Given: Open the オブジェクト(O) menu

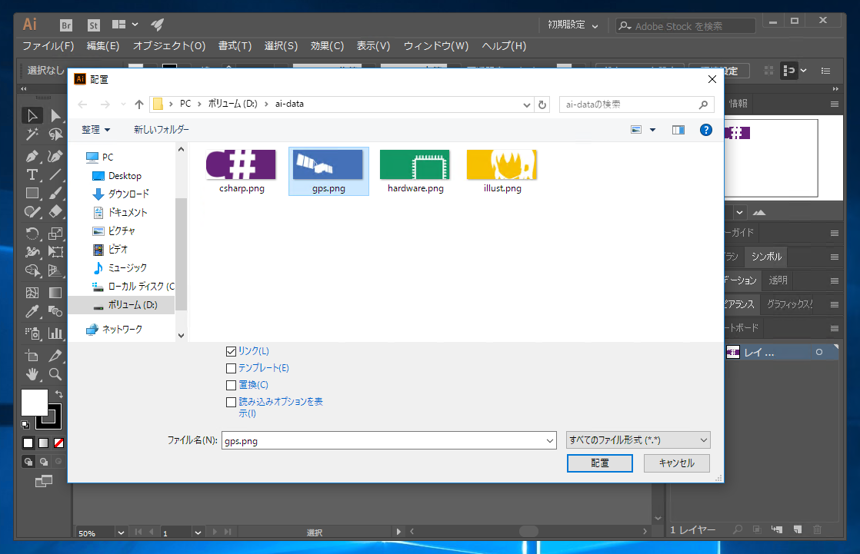Looking at the screenshot, I should [x=169, y=46].
